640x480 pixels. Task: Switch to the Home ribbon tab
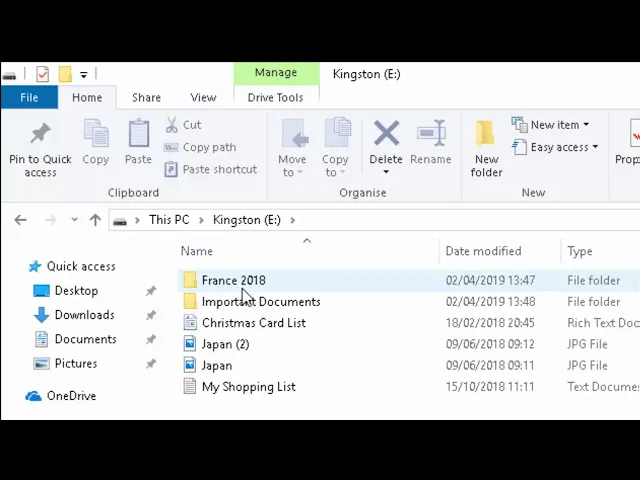(87, 98)
